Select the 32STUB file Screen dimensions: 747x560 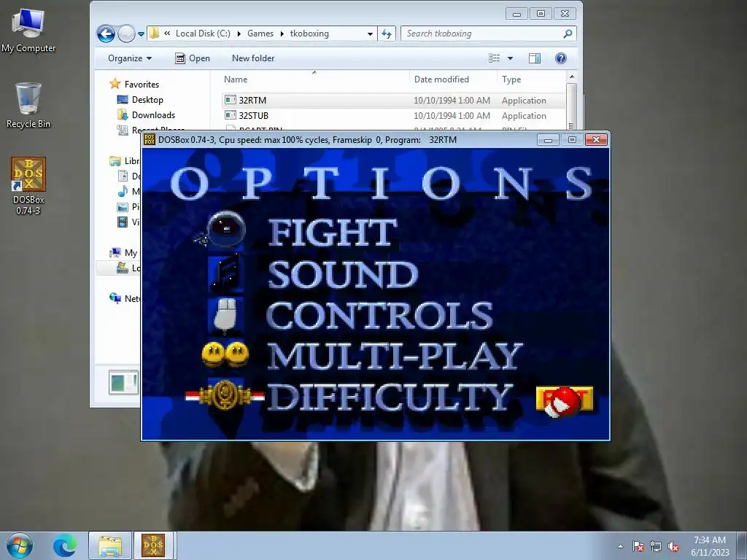[x=253, y=115]
